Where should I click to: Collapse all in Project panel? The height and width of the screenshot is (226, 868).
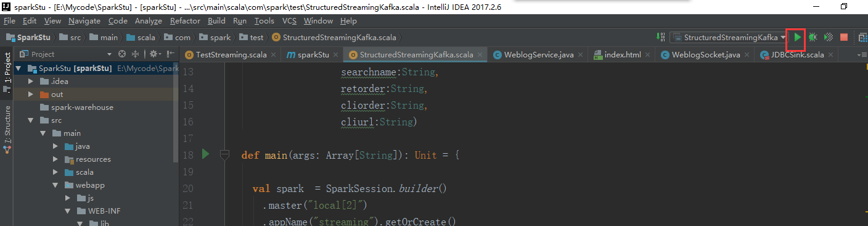[135, 54]
